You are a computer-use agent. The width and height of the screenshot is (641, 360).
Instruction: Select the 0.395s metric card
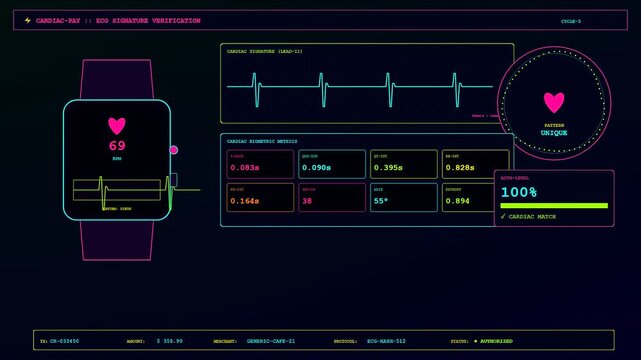[403, 164]
